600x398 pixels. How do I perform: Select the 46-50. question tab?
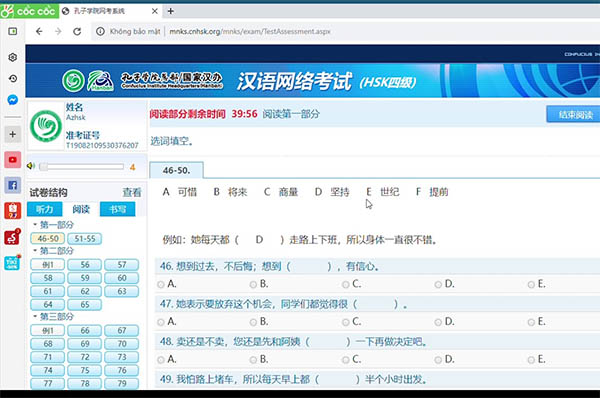point(176,170)
